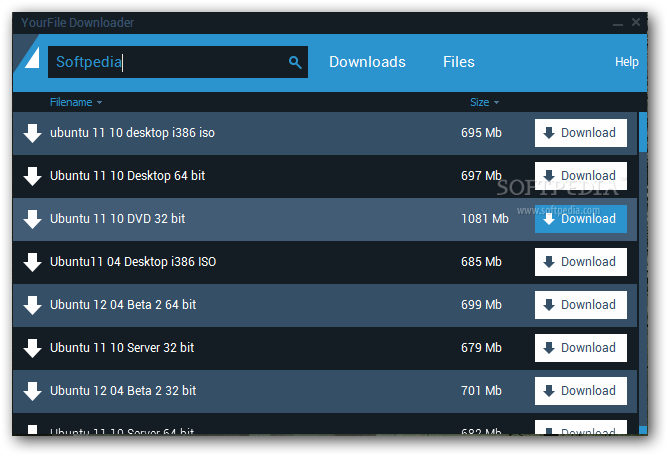
Task: Click arrow icon beside Ubuntu 12 04 Beta 2 32 bit
Action: click(32, 391)
